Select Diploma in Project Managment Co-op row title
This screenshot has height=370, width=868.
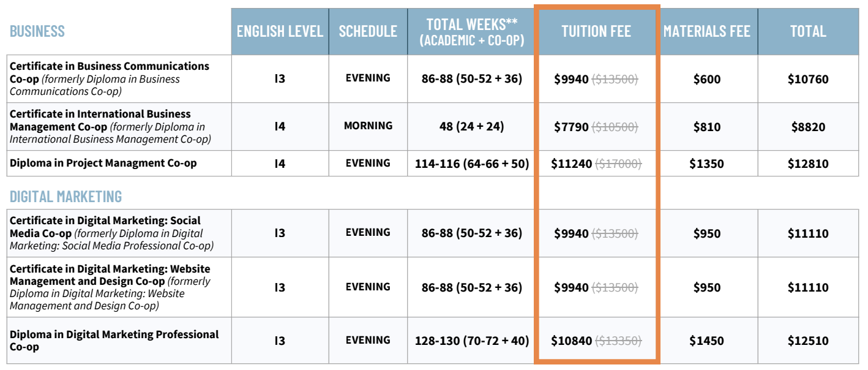[x=103, y=164]
